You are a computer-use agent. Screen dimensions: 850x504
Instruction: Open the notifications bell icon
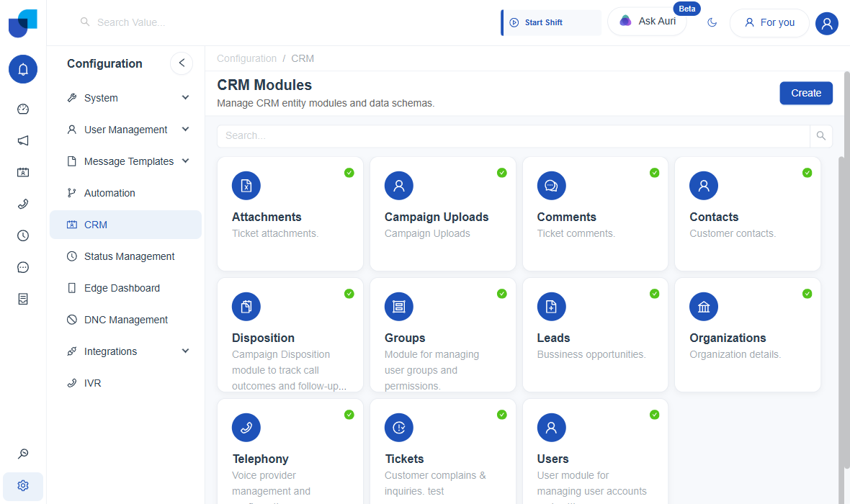tap(23, 69)
